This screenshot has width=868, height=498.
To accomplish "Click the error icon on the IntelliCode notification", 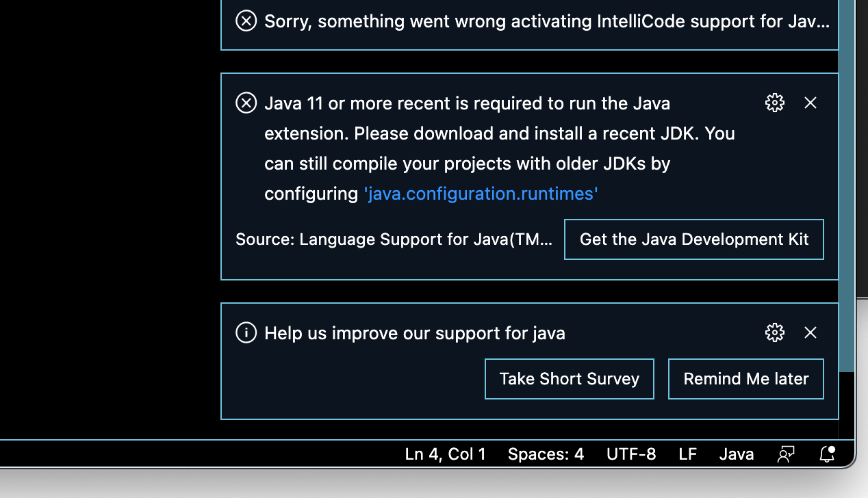I will [x=246, y=21].
